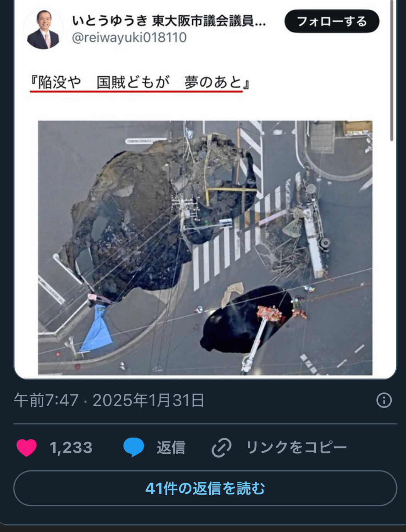Viewport: 406px width, 532px height.
Task: Click the 1,233 likes count
Action: [x=71, y=448]
